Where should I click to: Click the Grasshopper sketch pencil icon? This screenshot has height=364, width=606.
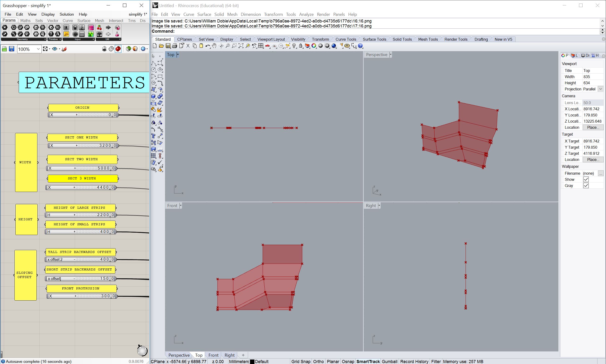pos(64,49)
